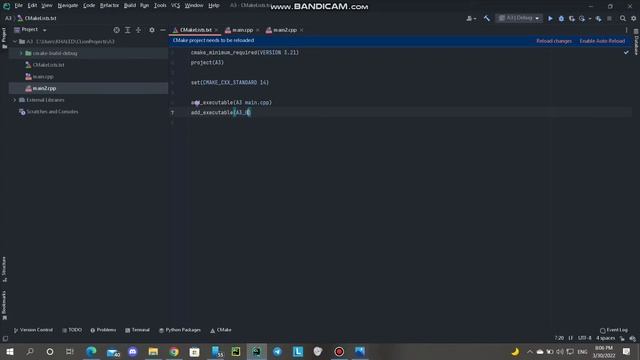Select Scratches and Consoles node
The height and width of the screenshot is (360, 640).
point(52,112)
